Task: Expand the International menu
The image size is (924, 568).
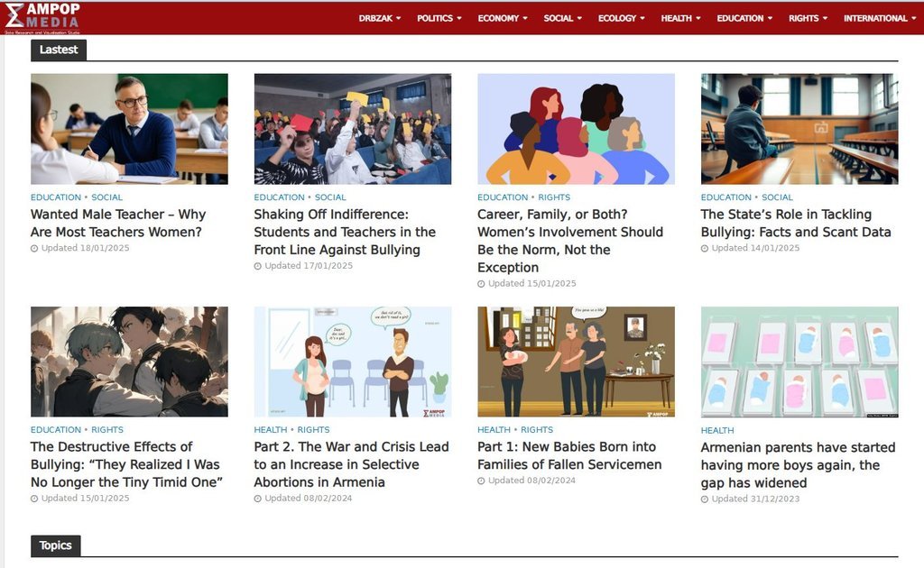Action: [x=879, y=18]
